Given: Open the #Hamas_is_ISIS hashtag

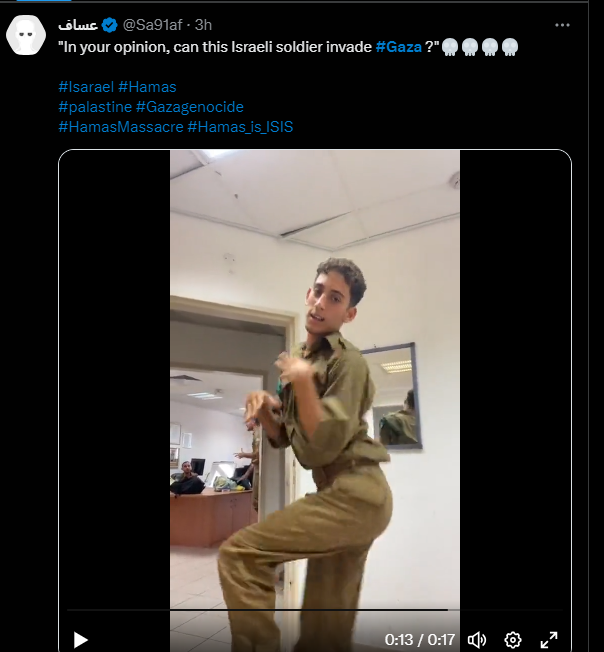Looking at the screenshot, I should [240, 127].
